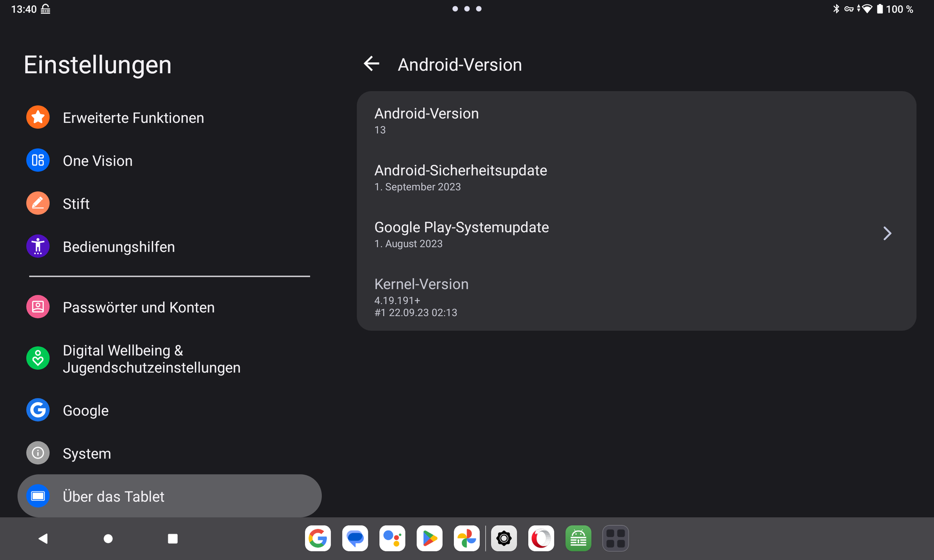The width and height of the screenshot is (934, 560).
Task: Tap the gray System info icon
Action: tap(38, 453)
